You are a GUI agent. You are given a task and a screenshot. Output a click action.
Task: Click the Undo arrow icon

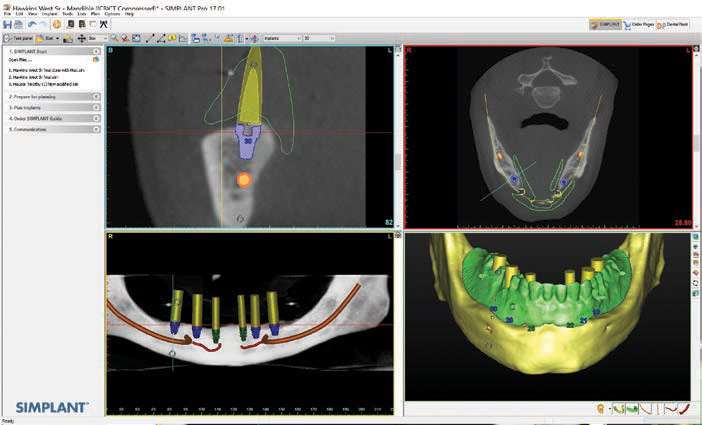[x=32, y=23]
